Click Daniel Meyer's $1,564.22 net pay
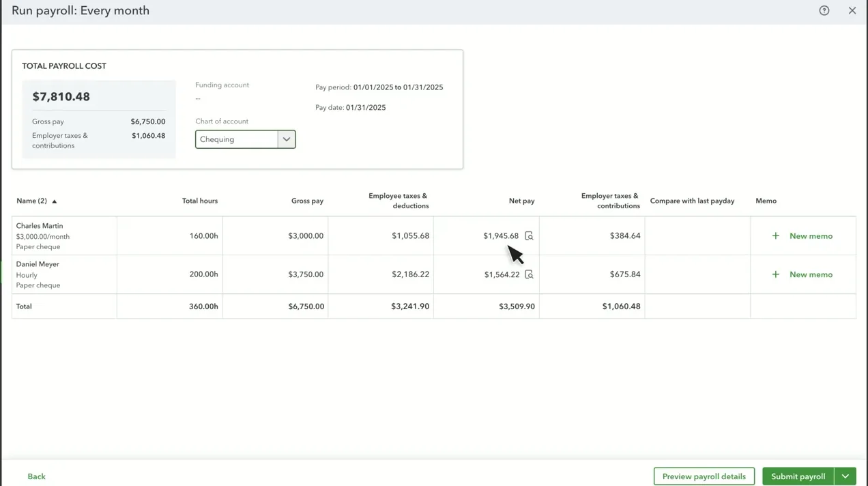The image size is (868, 486). tap(502, 274)
